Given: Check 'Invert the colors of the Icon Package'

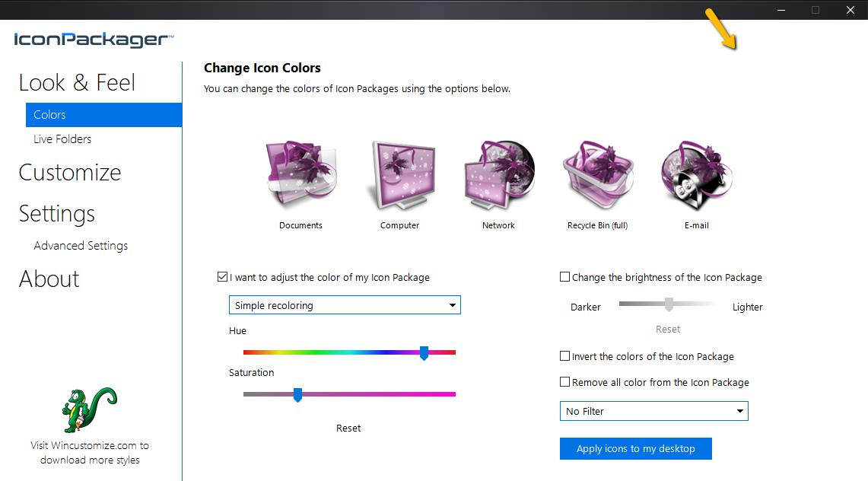Looking at the screenshot, I should 564,356.
